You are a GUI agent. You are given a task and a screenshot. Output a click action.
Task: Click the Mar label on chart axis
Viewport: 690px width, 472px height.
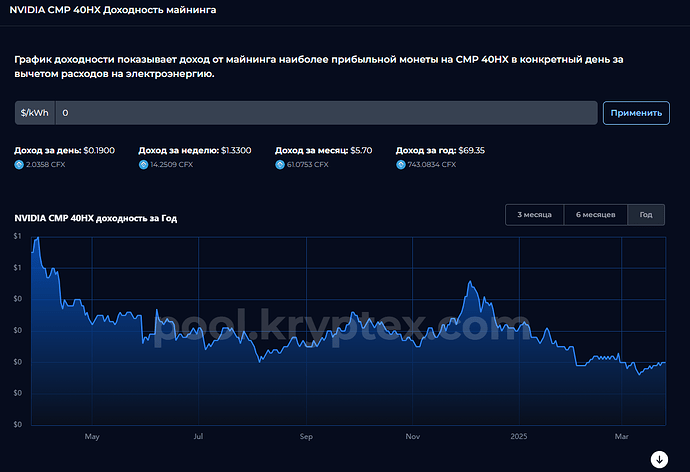point(621,436)
